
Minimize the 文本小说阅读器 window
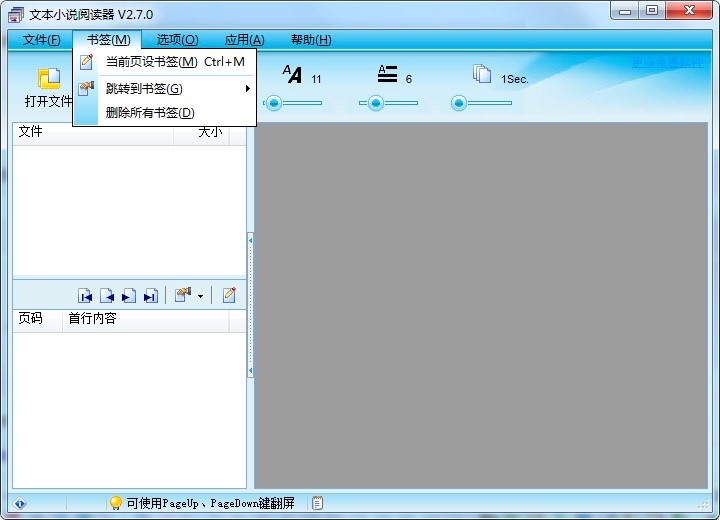pos(624,11)
